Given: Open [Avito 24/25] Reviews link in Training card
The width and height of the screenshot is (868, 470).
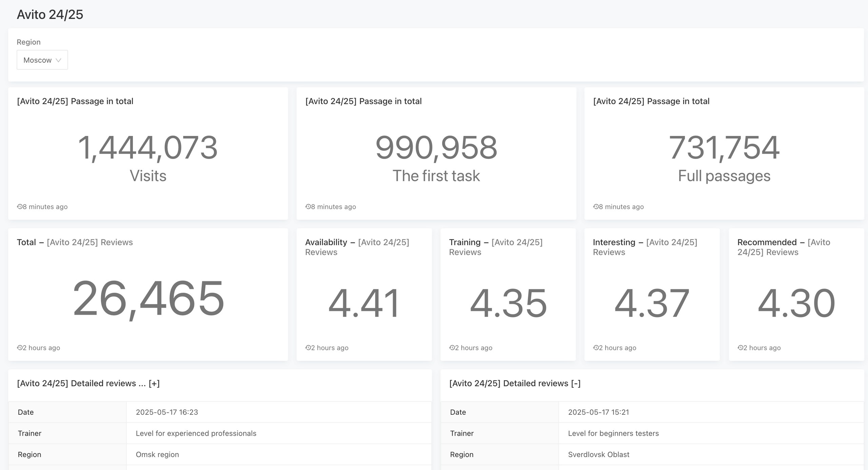Looking at the screenshot, I should click(x=517, y=242).
